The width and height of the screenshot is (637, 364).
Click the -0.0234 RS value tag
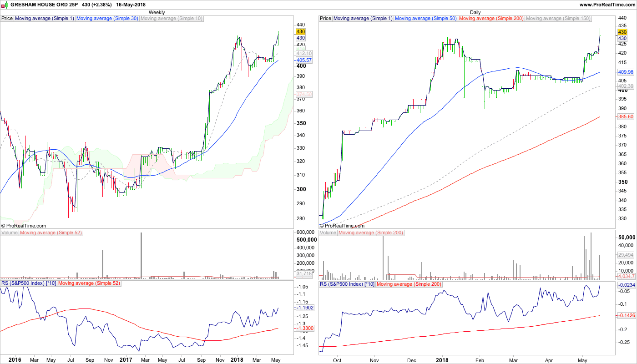(627, 285)
